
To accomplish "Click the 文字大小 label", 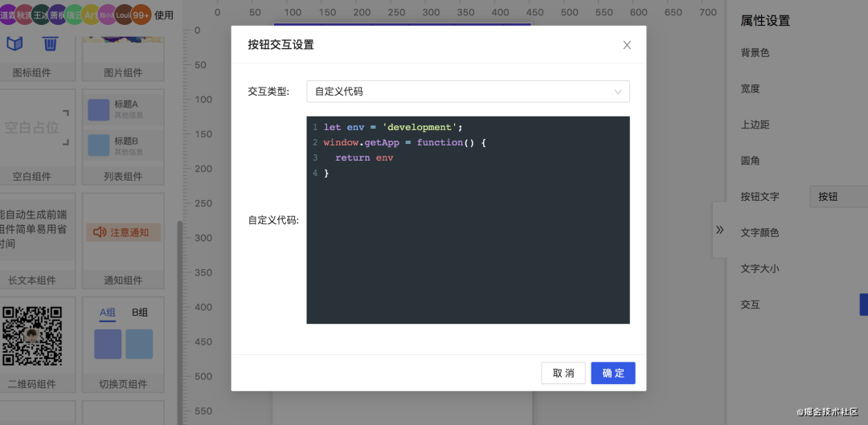I will (x=760, y=269).
